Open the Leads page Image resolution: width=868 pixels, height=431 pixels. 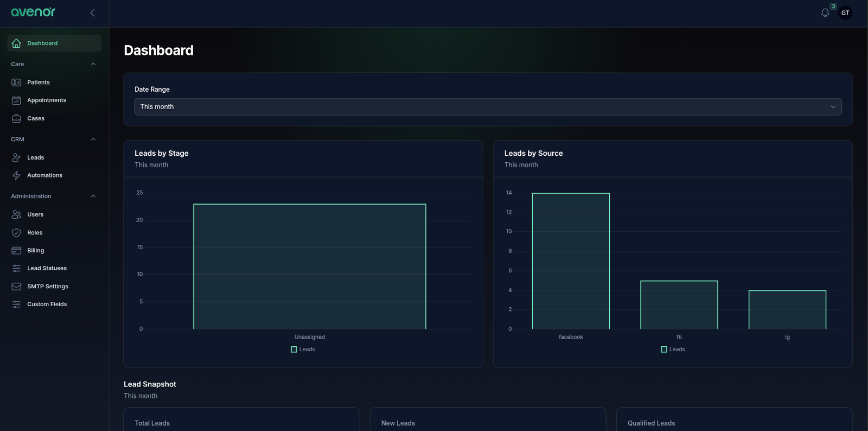pyautogui.click(x=54, y=157)
